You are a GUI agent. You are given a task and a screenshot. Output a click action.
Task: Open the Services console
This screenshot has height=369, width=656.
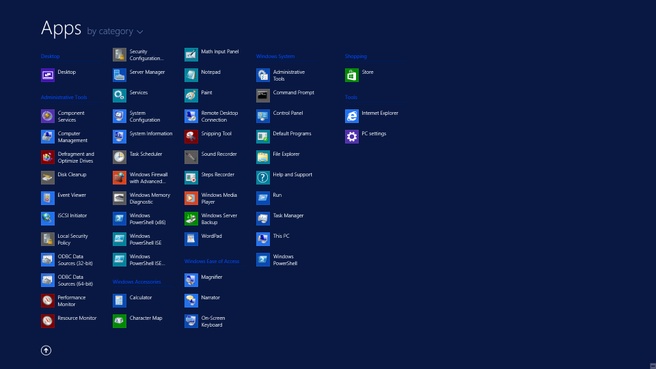point(131,96)
